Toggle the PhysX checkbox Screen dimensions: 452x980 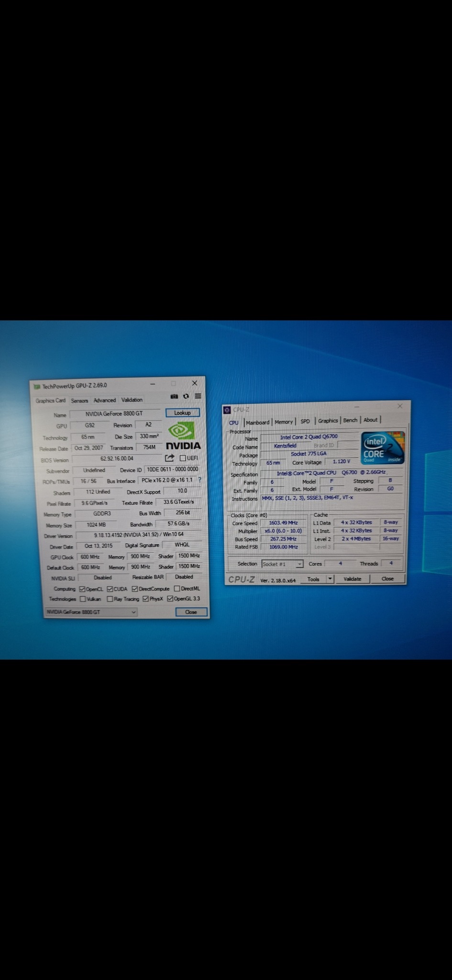[x=146, y=599]
